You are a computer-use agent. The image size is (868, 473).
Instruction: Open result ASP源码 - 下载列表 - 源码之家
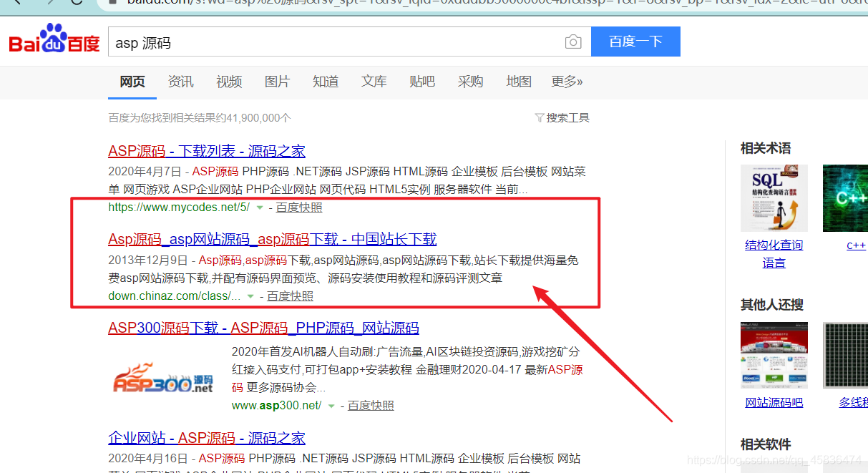click(x=207, y=151)
